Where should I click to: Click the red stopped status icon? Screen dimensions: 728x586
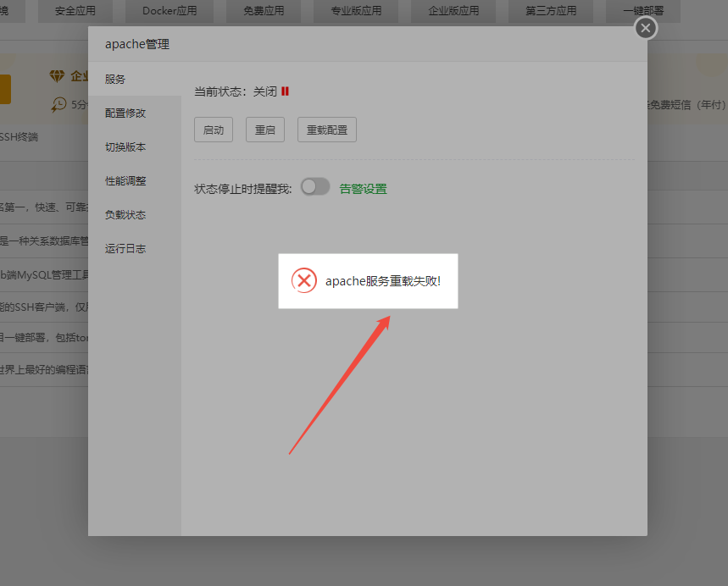[x=285, y=91]
